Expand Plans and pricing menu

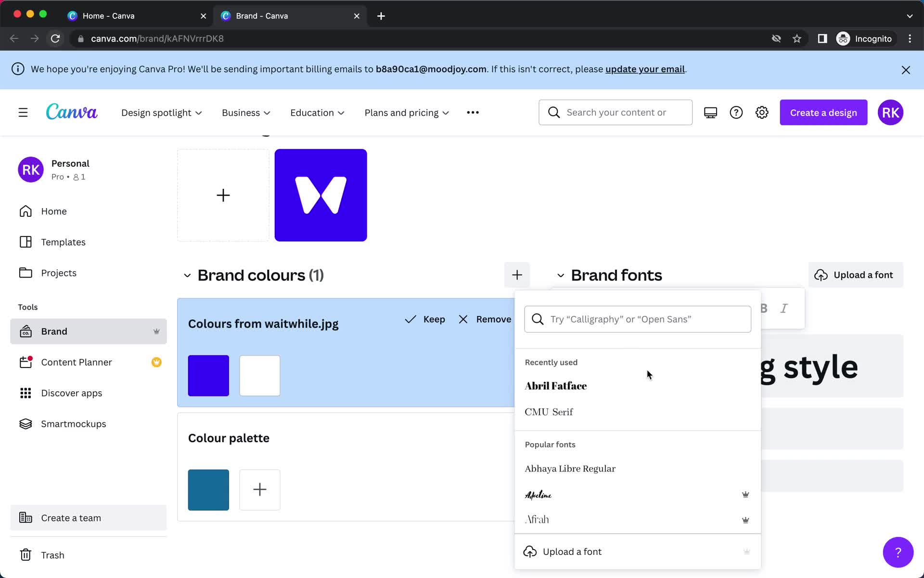[407, 113]
